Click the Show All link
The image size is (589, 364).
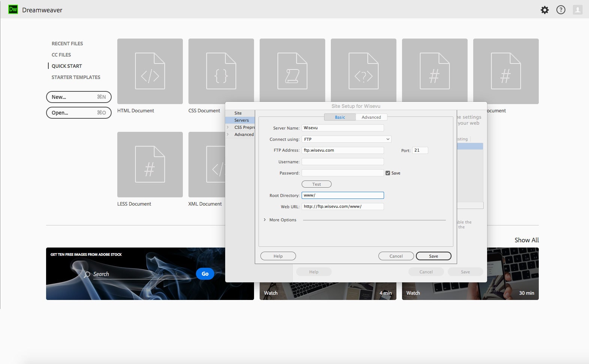point(526,240)
